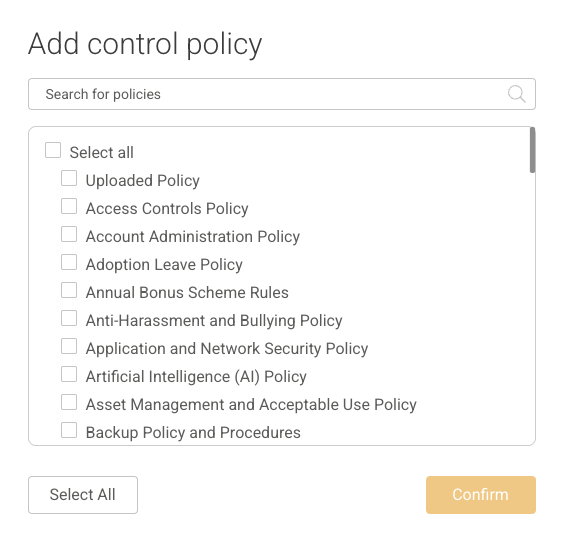Check Anti-Harassment and Bullying Policy box
The width and height of the screenshot is (572, 543).
69,318
